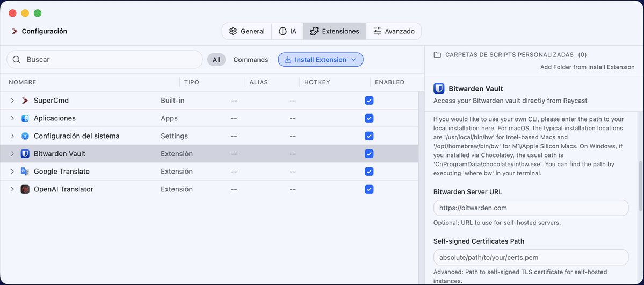Click the Bitwarden Vault shield icon in list
Screen dimensions: 644x285
[25, 154]
